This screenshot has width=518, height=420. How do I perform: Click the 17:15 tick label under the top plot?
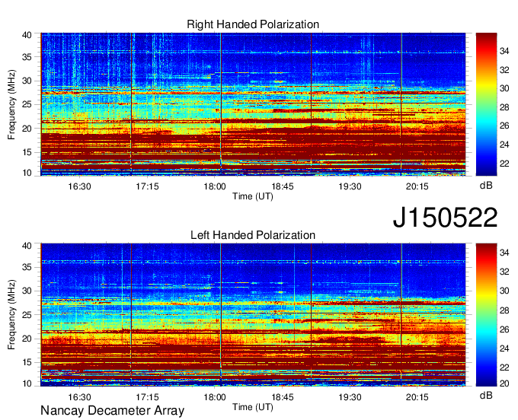pos(147,186)
